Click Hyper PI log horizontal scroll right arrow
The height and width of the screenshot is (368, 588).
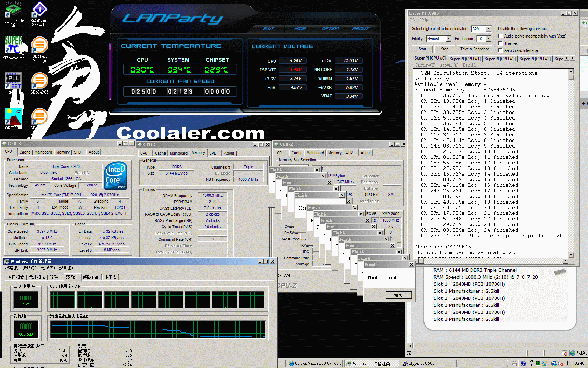click(566, 260)
